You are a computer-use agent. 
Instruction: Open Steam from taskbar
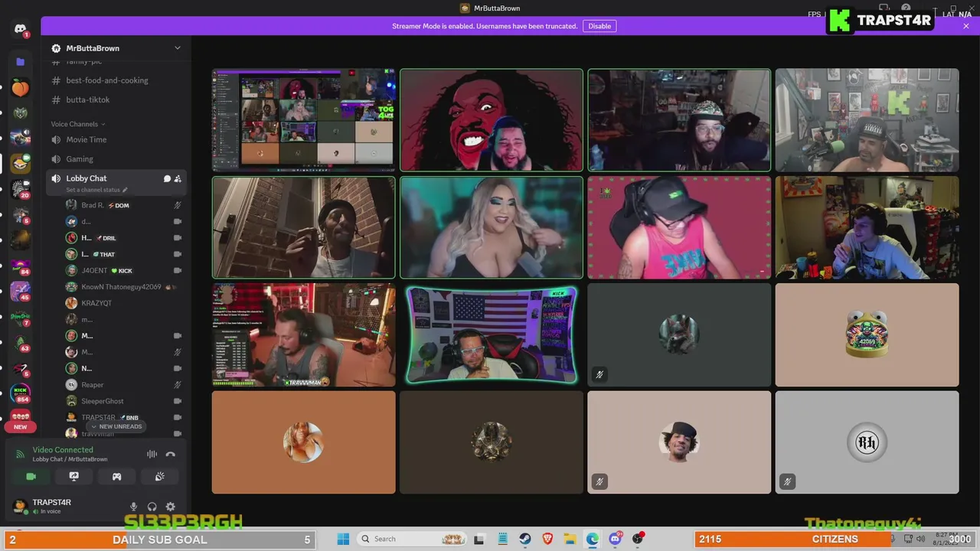tap(525, 539)
